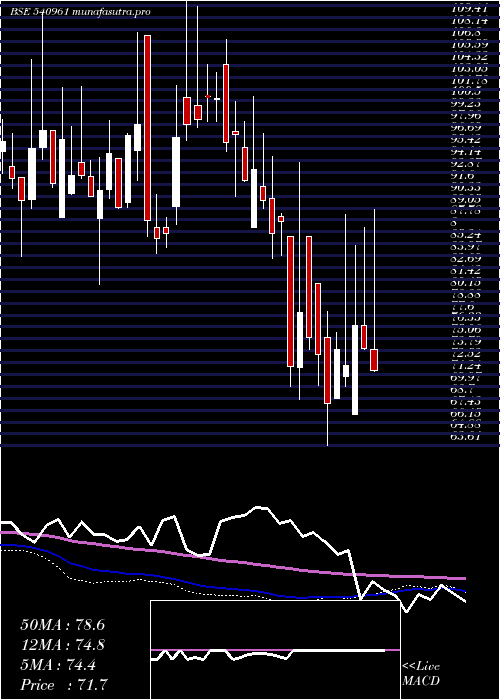Click the 75.06 price axis label
This screenshot has width=500, height=700.
pyautogui.click(x=466, y=330)
